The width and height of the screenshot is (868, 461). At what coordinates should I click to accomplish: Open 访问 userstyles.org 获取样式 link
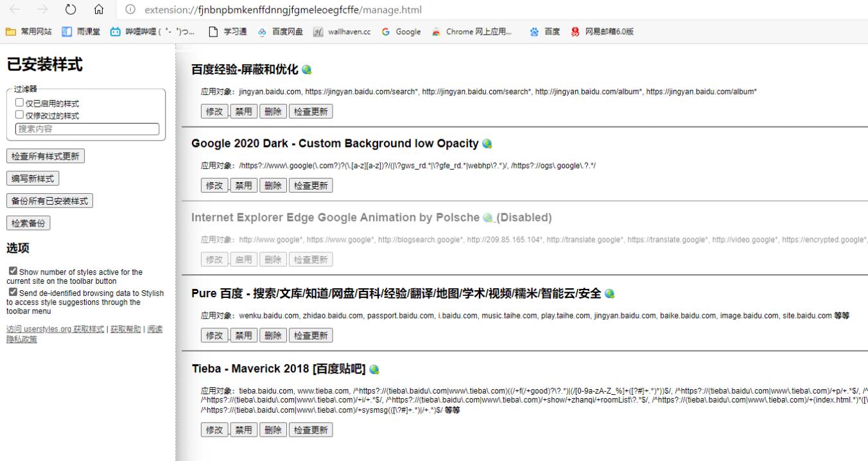pos(55,329)
